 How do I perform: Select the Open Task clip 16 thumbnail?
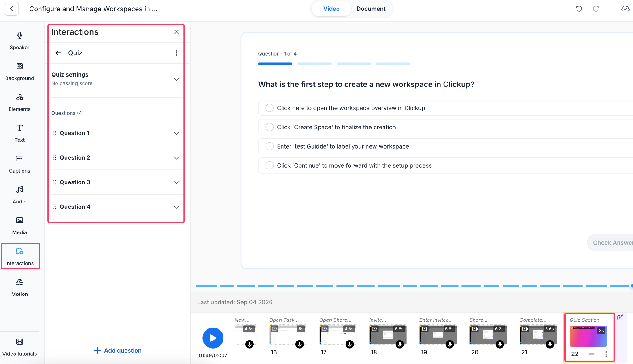point(287,335)
